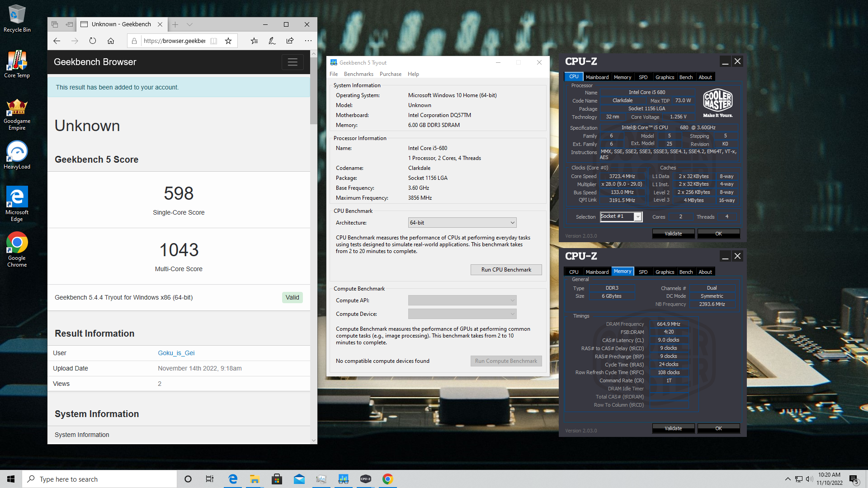Click the add notes pen icon
Viewport: 868px width, 488px height.
click(x=272, y=41)
